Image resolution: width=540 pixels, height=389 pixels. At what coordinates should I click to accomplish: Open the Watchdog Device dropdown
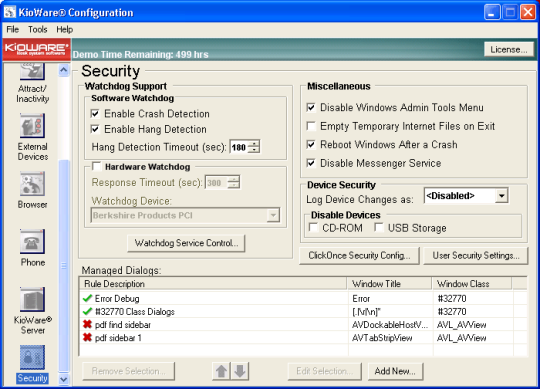(273, 215)
